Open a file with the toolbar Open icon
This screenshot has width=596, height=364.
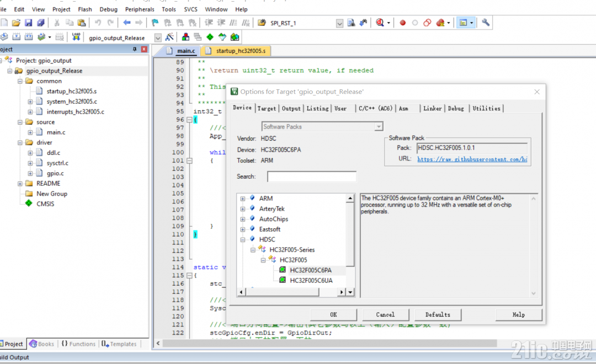pos(16,23)
